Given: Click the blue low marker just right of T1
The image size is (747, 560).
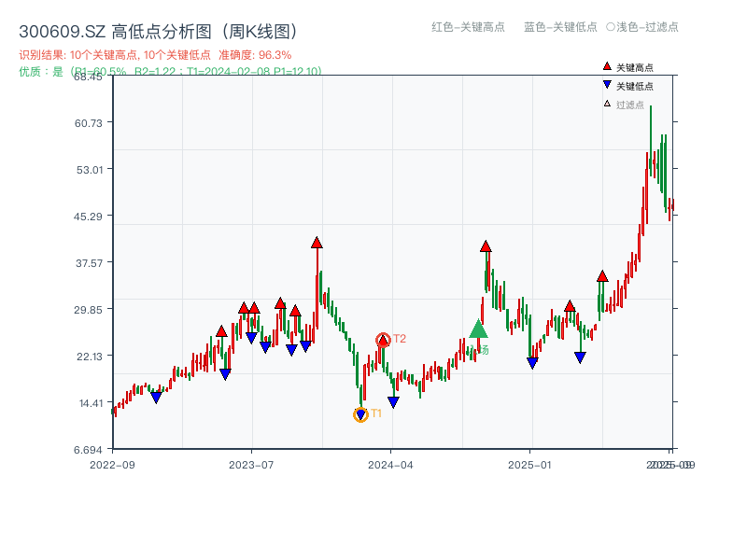Looking at the screenshot, I should [x=393, y=402].
